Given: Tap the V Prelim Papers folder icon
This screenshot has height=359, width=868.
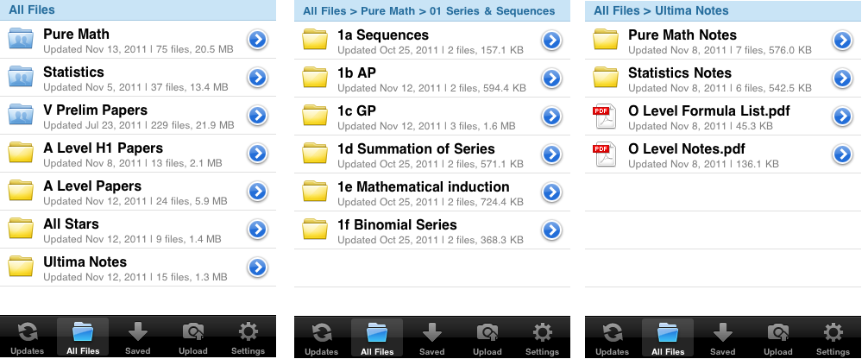Looking at the screenshot, I should coord(21,117).
